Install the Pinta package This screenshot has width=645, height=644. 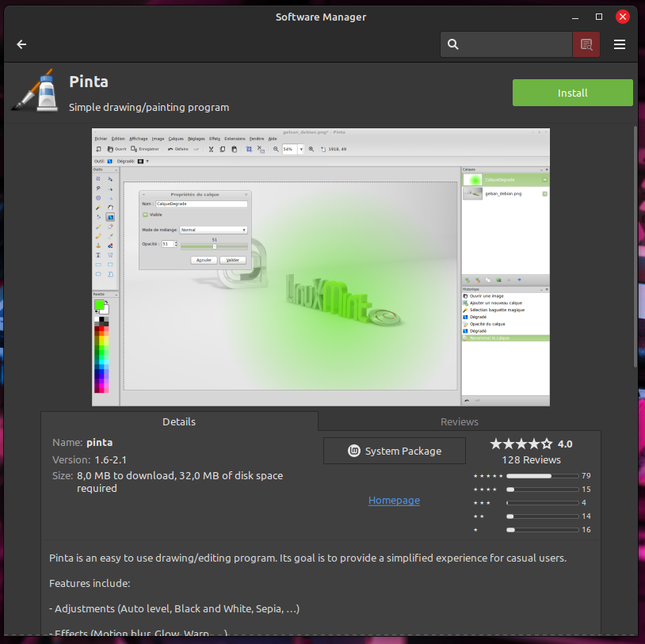573,93
